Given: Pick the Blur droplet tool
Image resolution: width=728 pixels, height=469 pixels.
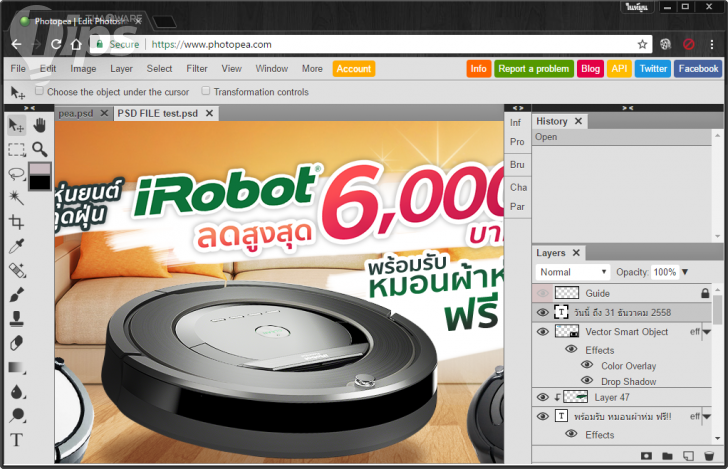Looking at the screenshot, I should click(x=17, y=391).
